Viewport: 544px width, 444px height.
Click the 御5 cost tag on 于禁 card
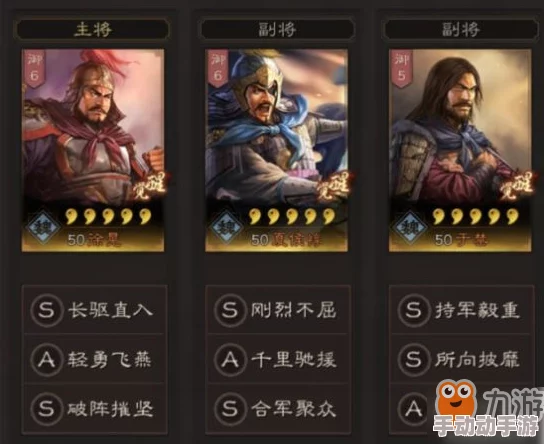(401, 68)
